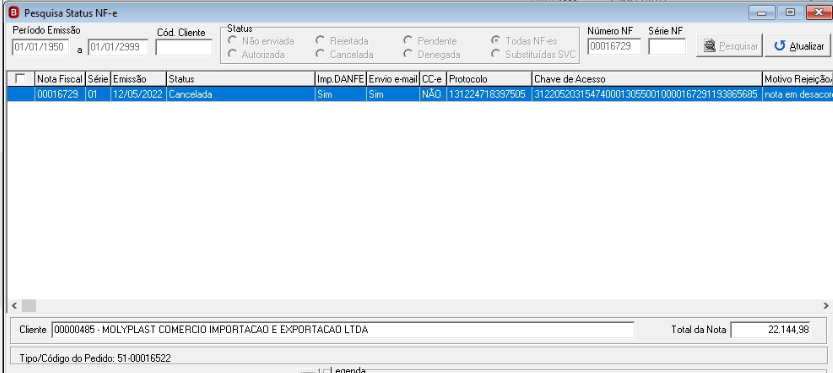This screenshot has height=373, width=833.
Task: Click the Total da Nota field 22.144,98
Action: (x=771, y=329)
